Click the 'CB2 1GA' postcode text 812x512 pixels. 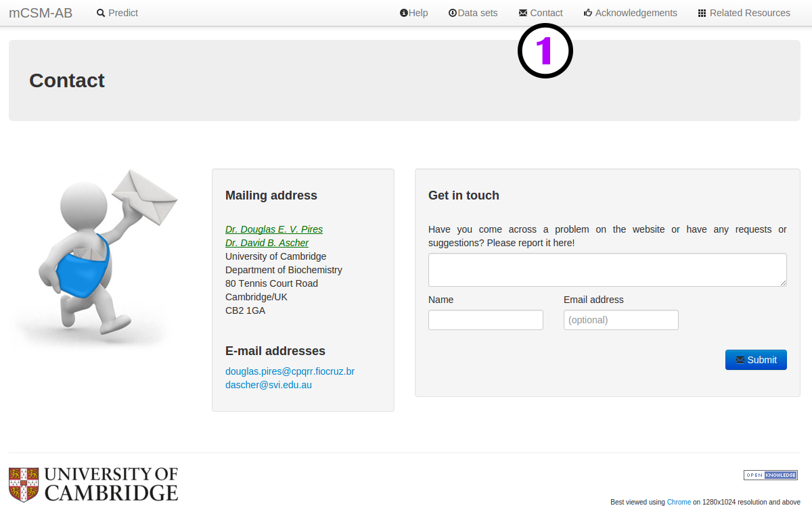coord(245,310)
